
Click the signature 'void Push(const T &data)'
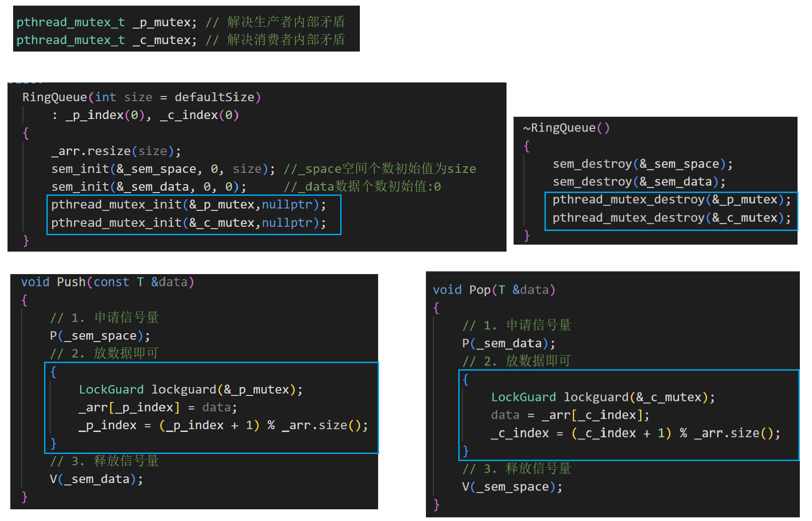tap(107, 282)
